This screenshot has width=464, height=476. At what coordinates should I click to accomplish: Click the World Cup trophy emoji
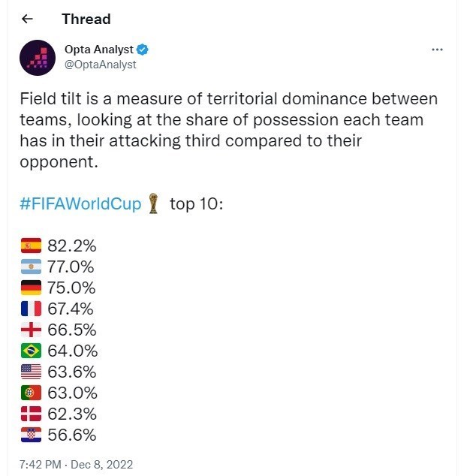(154, 204)
